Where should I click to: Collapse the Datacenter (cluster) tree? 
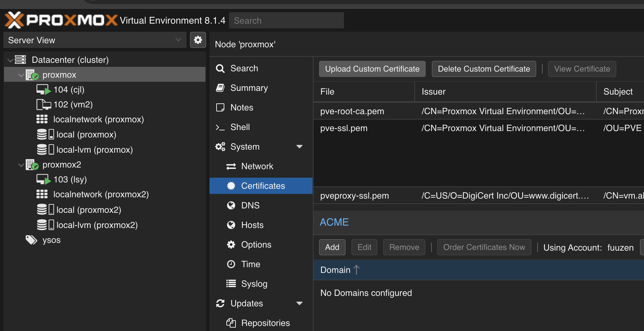point(10,60)
